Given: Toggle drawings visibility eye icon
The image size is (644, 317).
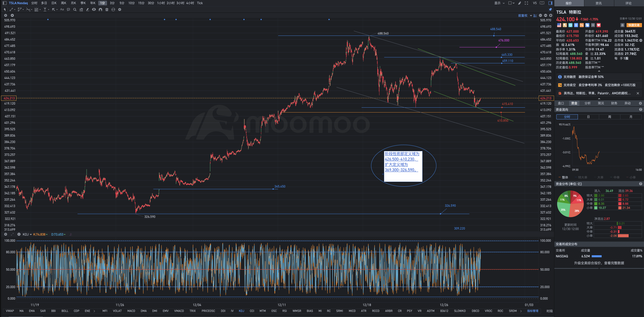Looking at the screenshot, I should [94, 9].
